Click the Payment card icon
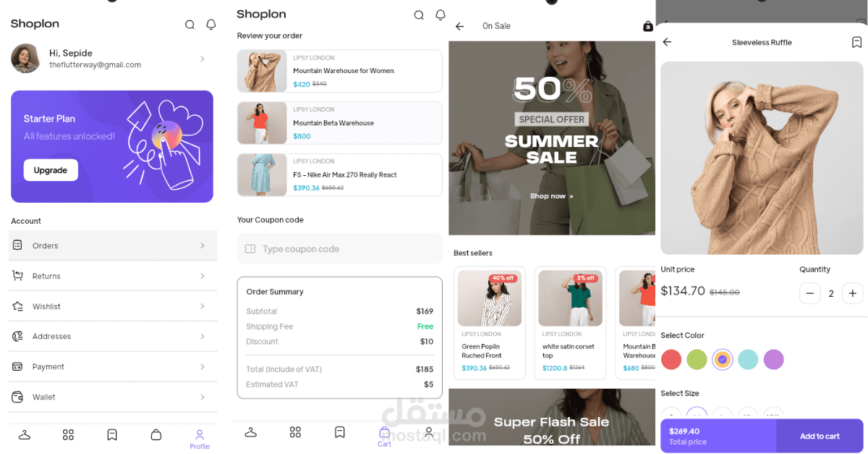Viewport: 868px width, 454px height. pos(17,366)
